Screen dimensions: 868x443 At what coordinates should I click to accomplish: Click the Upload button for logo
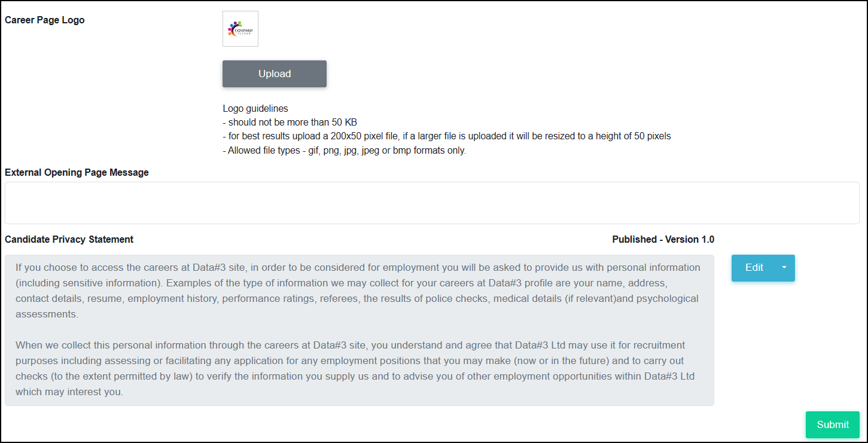click(x=275, y=74)
